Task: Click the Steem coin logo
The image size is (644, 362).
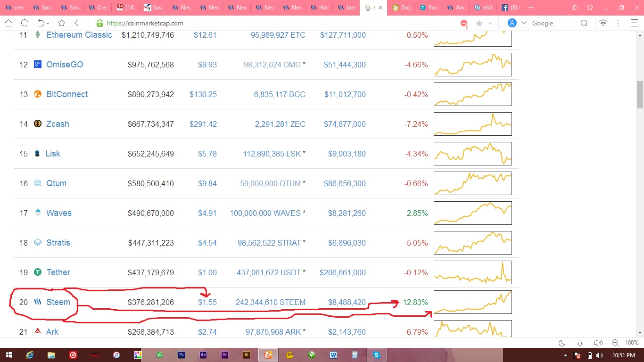Action: pyautogui.click(x=38, y=302)
